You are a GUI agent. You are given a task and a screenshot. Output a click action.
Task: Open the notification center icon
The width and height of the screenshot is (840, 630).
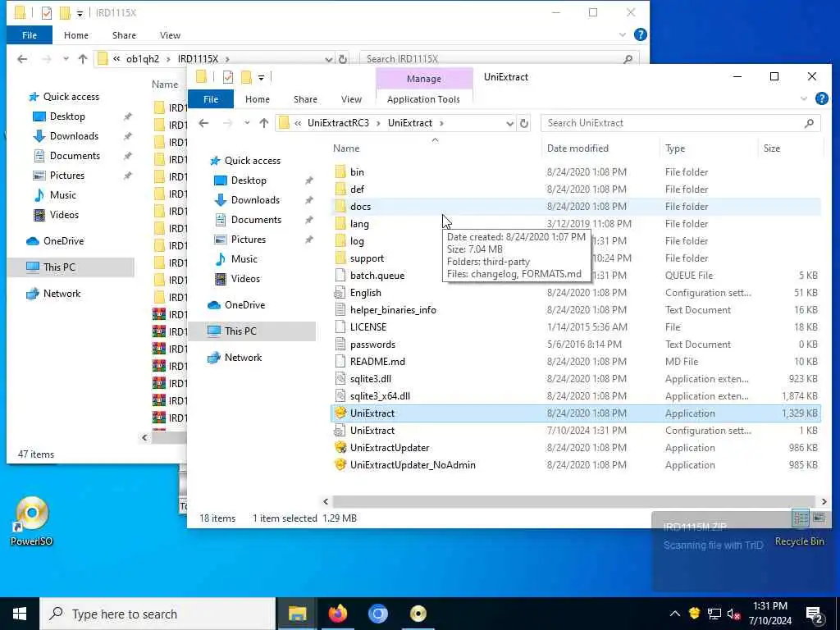coord(813,614)
